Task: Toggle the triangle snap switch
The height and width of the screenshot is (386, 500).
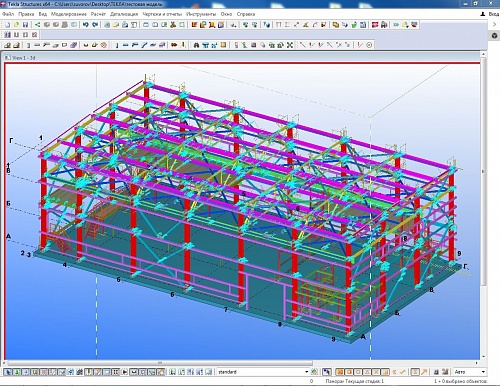Action: [x=367, y=372]
